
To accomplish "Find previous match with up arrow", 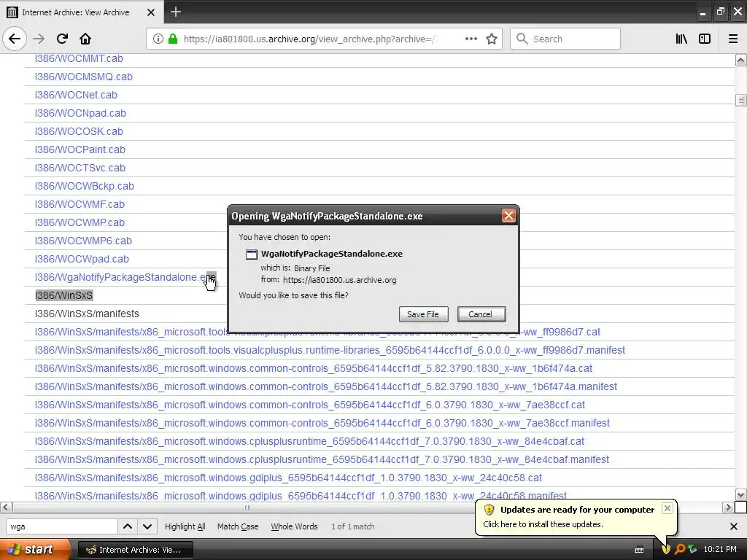I will click(x=128, y=526).
